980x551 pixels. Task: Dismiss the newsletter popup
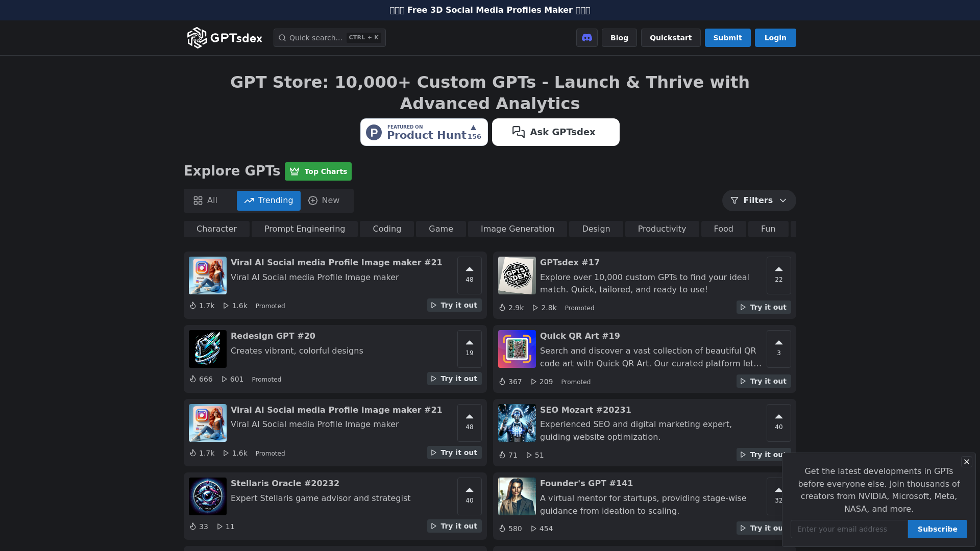[966, 462]
